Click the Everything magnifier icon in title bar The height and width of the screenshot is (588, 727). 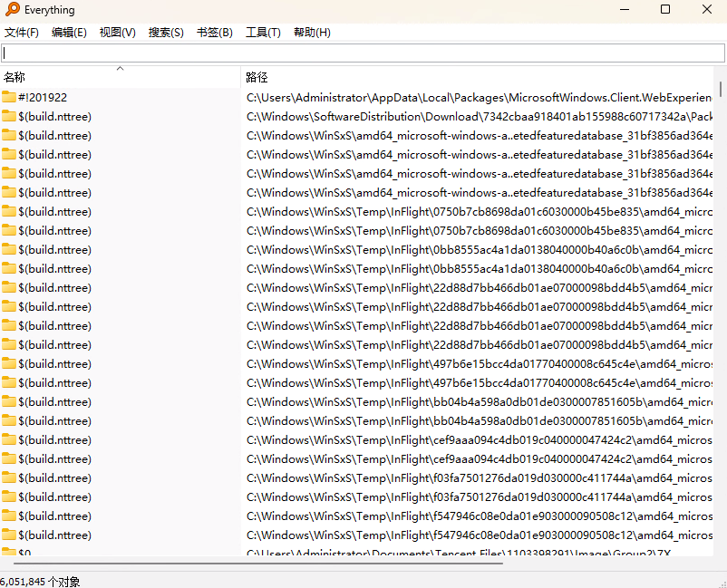(13, 9)
